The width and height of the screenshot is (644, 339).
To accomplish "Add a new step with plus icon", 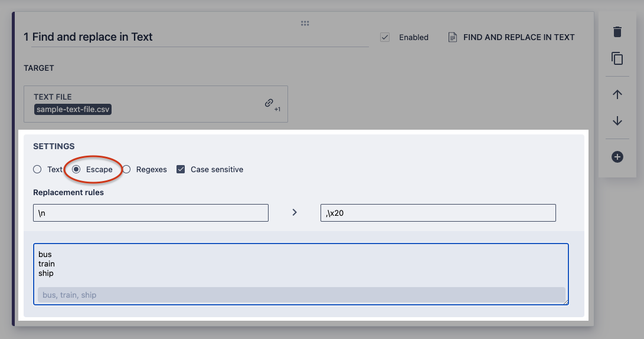I will click(x=617, y=157).
